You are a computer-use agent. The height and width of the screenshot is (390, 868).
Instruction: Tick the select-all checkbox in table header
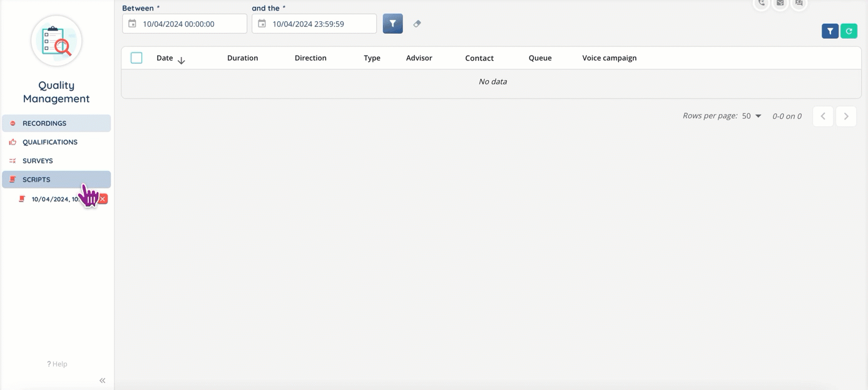[x=136, y=58]
